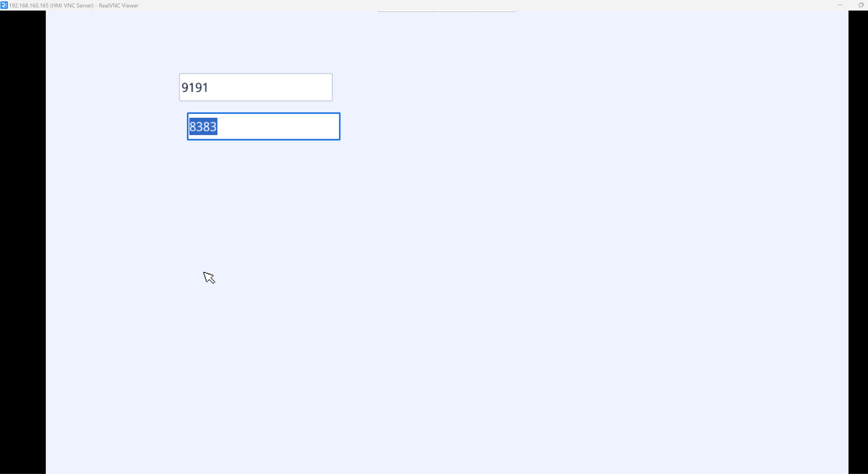This screenshot has width=868, height=474.
Task: Click the gap between the two input fields
Action: (259, 107)
